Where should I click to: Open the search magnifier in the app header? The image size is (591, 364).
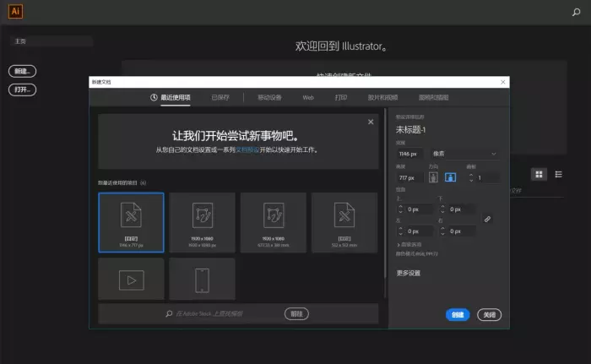tap(577, 12)
